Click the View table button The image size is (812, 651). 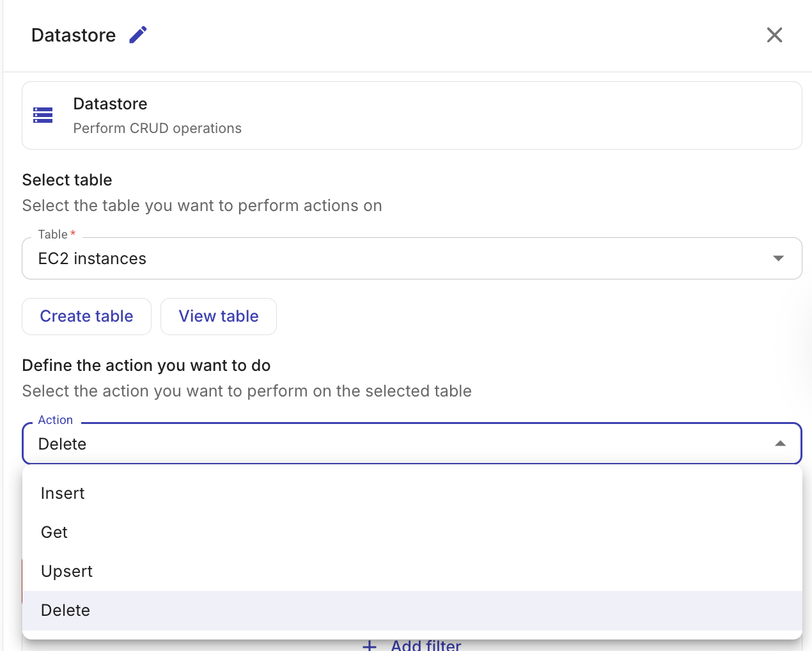tap(218, 316)
